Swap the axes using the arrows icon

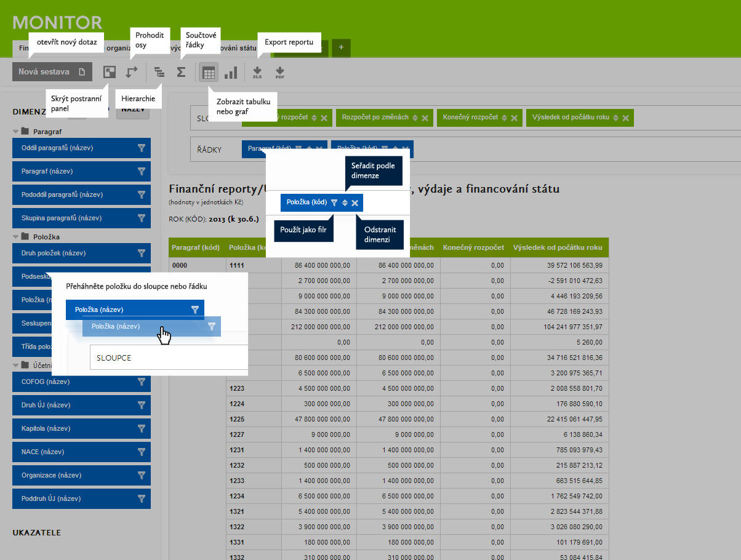click(x=132, y=72)
